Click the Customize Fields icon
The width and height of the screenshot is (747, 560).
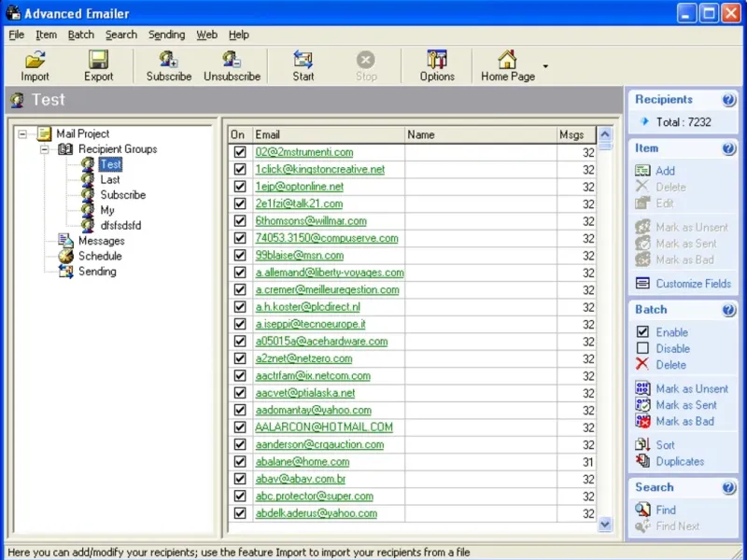coord(642,284)
